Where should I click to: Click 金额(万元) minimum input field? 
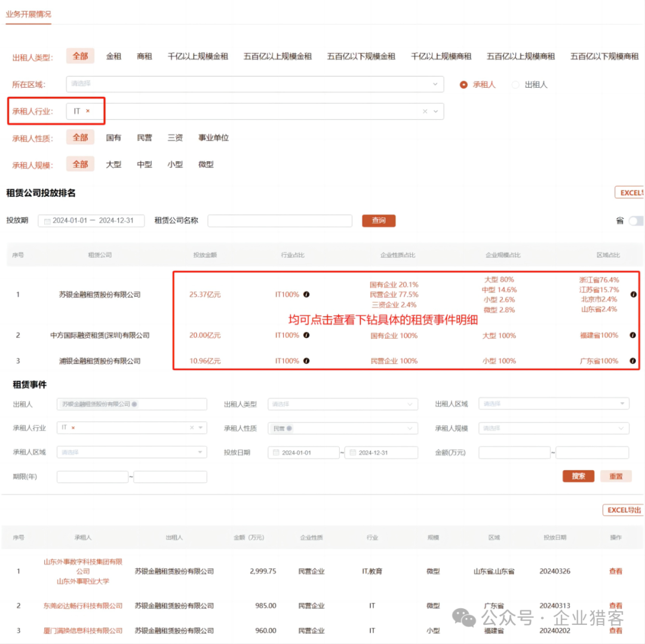(514, 452)
